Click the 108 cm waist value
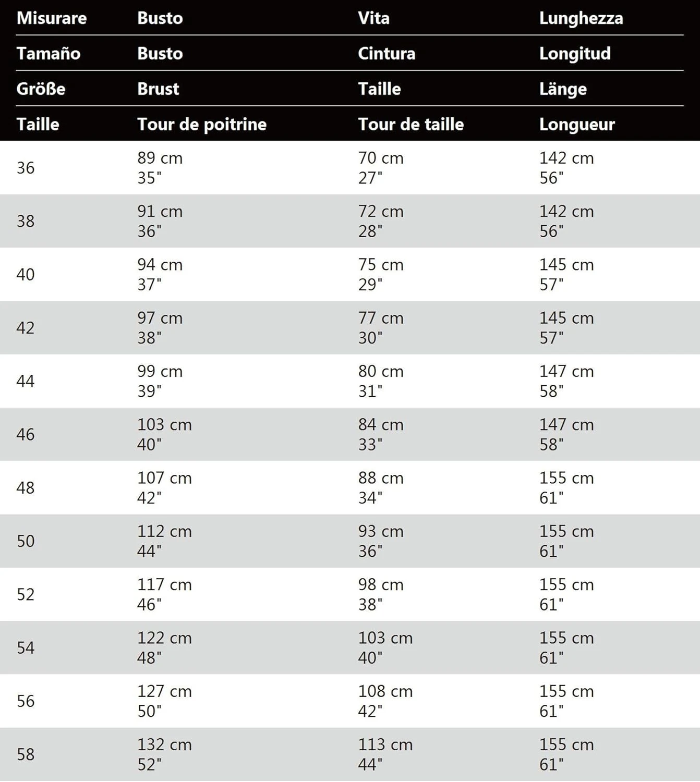700x782 pixels. tap(385, 691)
